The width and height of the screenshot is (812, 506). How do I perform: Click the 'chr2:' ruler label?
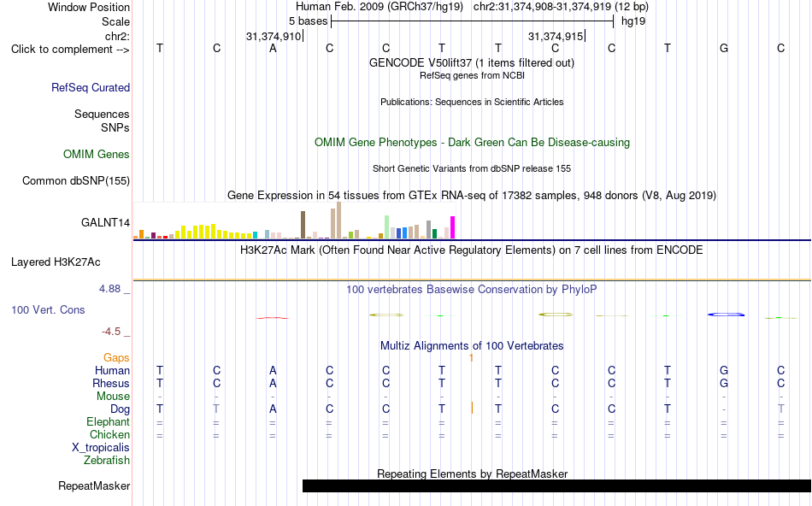pos(117,36)
